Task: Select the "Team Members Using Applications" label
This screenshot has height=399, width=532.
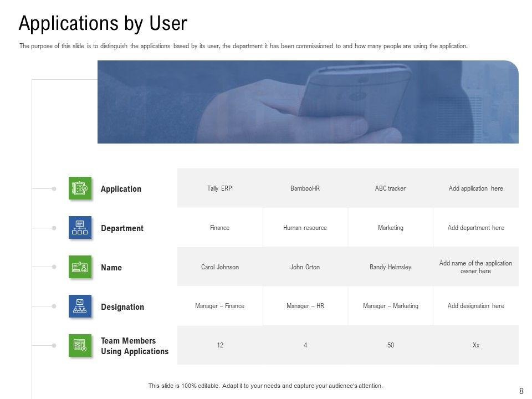Action: pyautogui.click(x=135, y=346)
